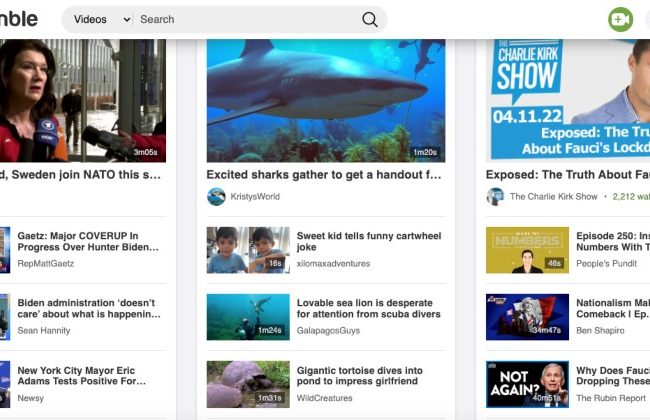Screen dimensions: 650x420
Task: Open the Ben Shapiro Nationalism video thumbnail
Action: [527, 316]
